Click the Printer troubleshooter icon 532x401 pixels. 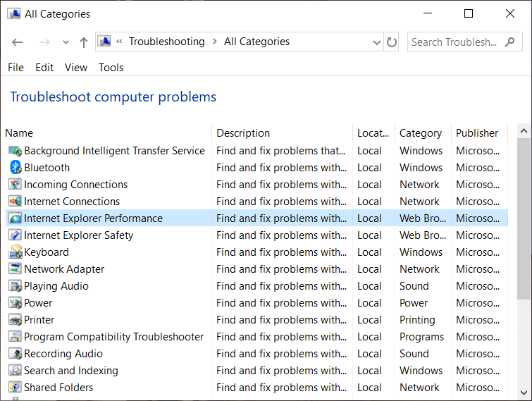tap(16, 320)
